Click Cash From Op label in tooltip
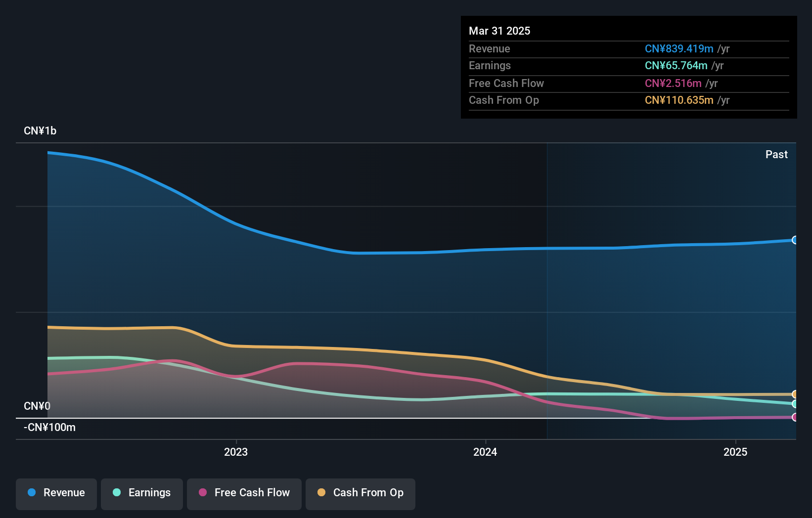The height and width of the screenshot is (518, 812). pos(504,100)
